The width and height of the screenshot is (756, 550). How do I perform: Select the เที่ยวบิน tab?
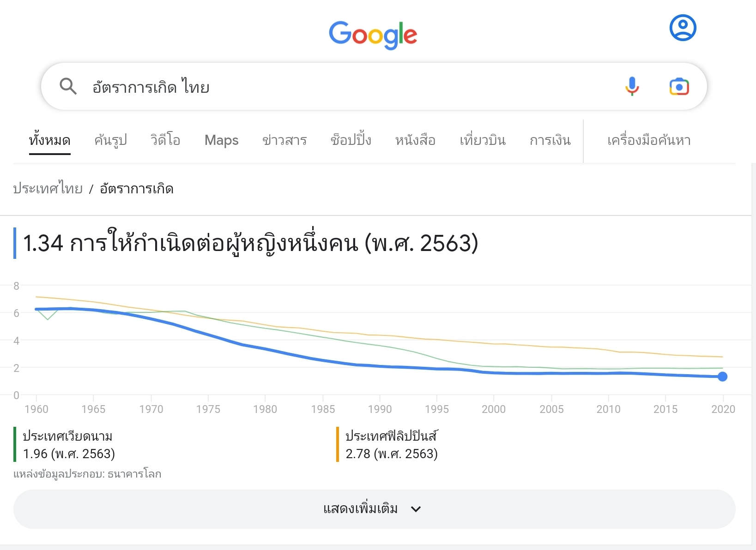[483, 140]
